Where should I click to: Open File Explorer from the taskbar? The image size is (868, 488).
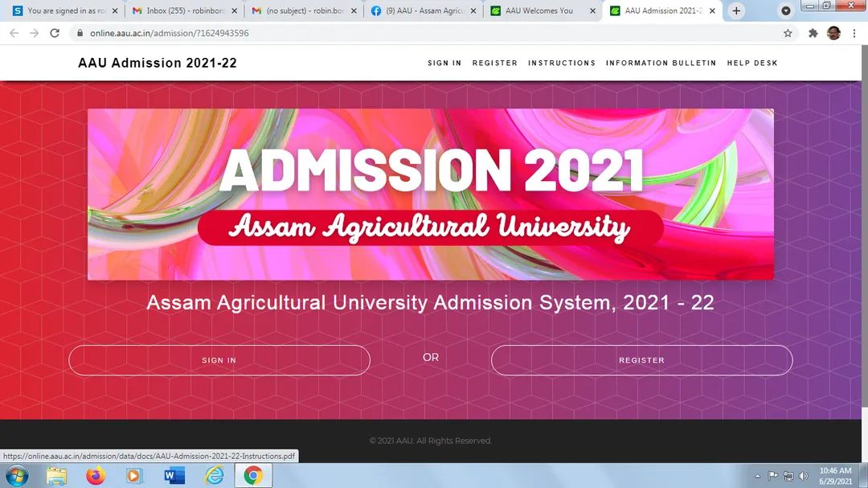56,475
